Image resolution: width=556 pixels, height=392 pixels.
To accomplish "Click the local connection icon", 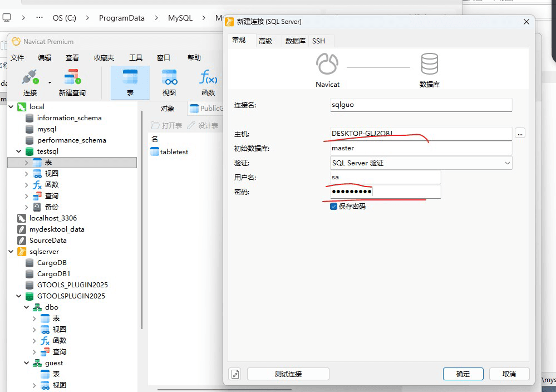I will pos(22,106).
